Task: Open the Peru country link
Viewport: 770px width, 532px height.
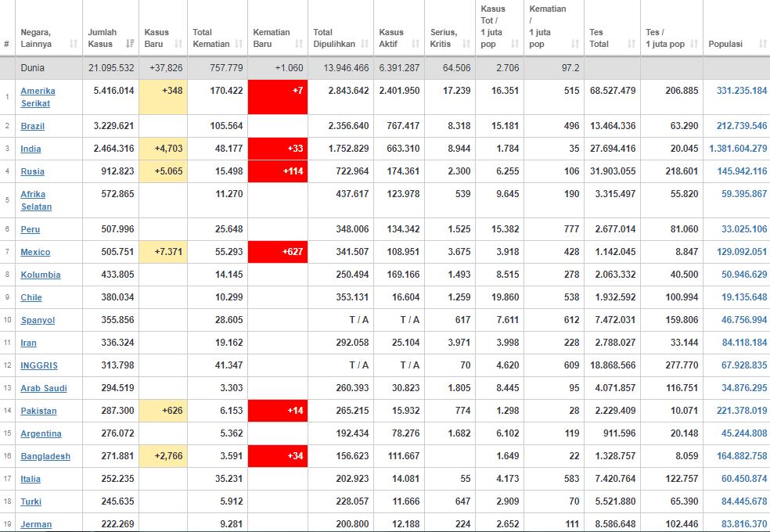Action: 30,229
